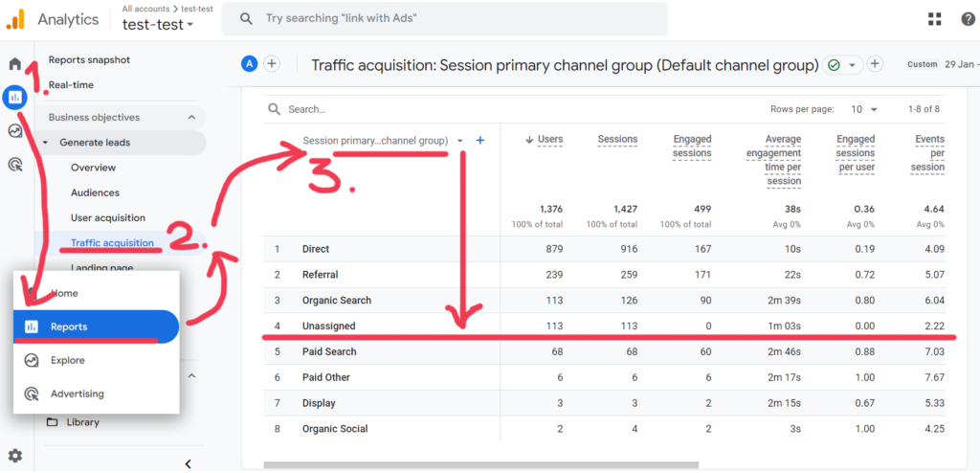Open the Rows per page dropdown
This screenshot has height=473, width=980.
point(861,109)
